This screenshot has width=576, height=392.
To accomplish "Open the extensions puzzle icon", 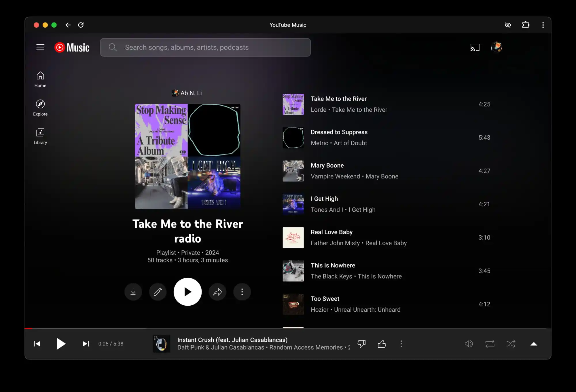I will (x=526, y=25).
